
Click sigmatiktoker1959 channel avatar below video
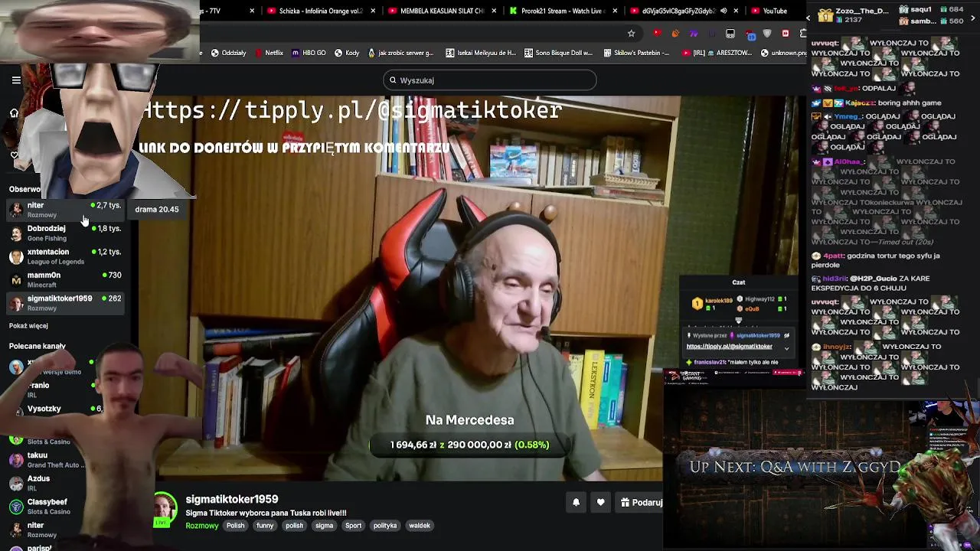click(x=164, y=507)
